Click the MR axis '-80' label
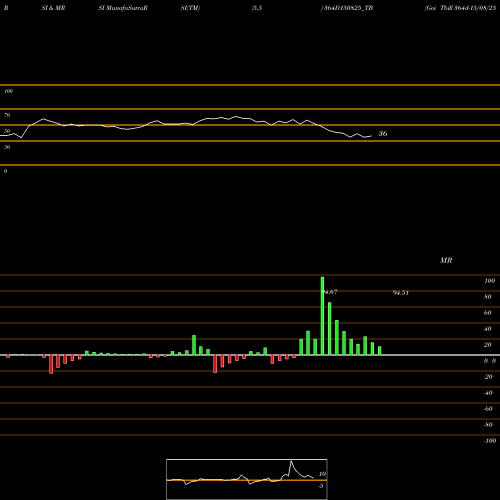The height and width of the screenshot is (500, 500). click(488, 425)
